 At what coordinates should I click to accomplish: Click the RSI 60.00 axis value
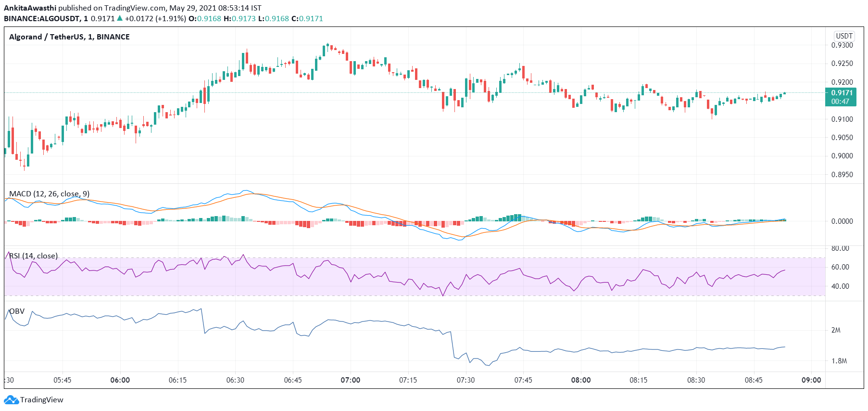point(841,267)
